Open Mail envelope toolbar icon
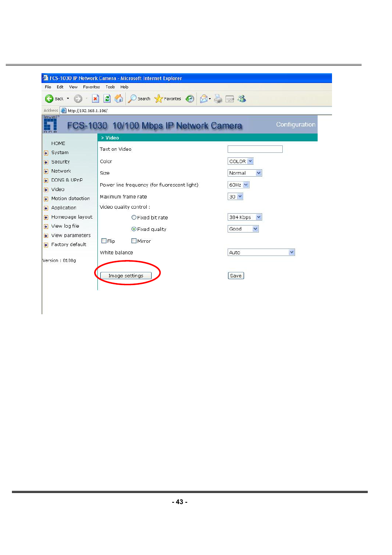This screenshot has width=392, height=555. [x=203, y=99]
